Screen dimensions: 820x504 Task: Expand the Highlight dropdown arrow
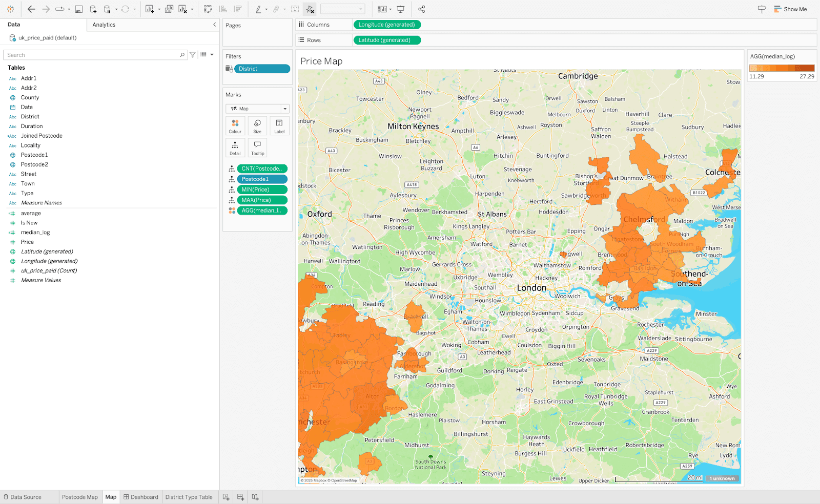point(266,9)
